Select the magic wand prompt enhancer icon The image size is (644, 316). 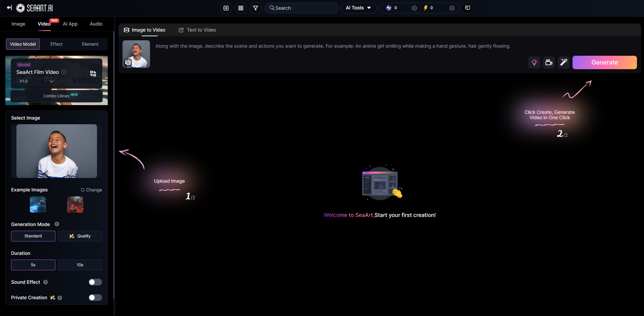[563, 62]
